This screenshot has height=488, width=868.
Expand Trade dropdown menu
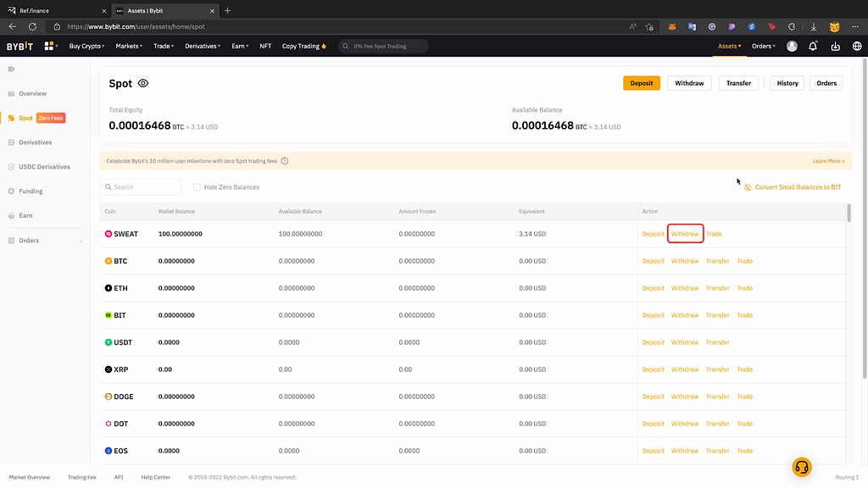pyautogui.click(x=164, y=47)
